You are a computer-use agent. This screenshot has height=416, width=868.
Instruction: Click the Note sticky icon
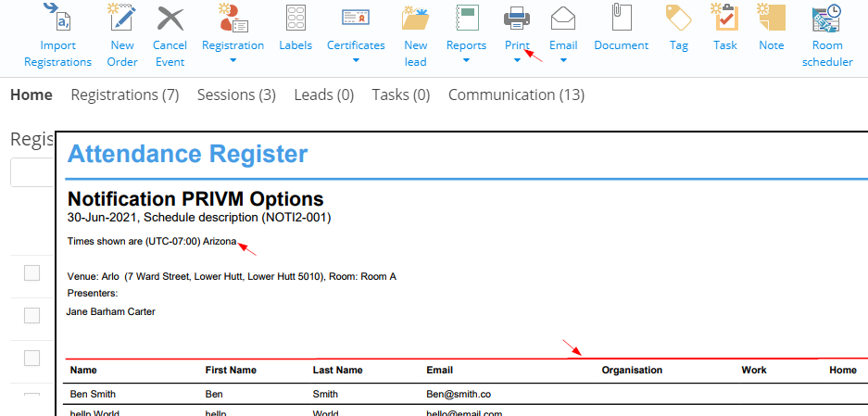771,17
